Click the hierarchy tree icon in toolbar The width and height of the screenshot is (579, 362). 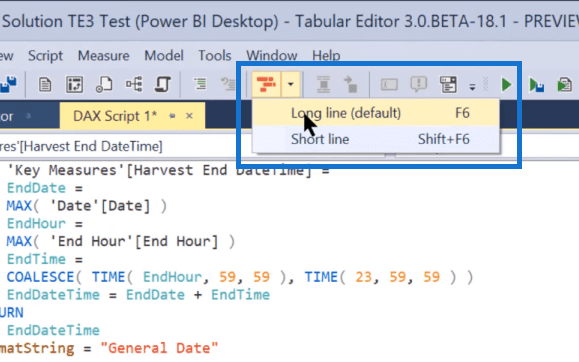[x=134, y=85]
